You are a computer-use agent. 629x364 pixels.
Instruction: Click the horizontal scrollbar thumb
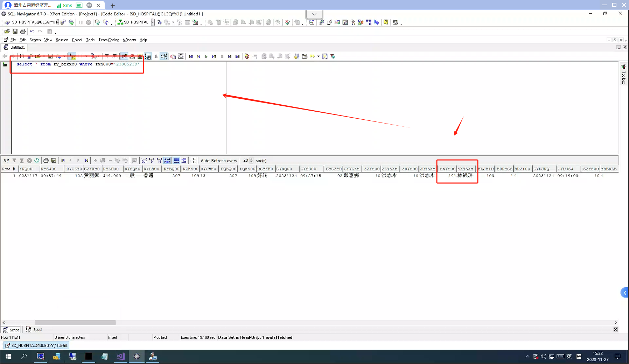click(x=76, y=323)
